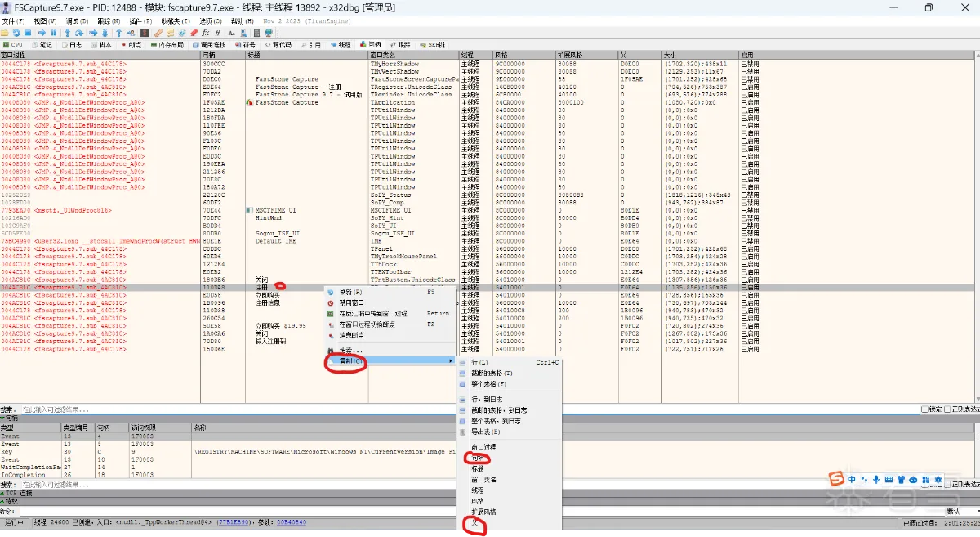
Task: Choose 在反汇编中转到窗口过程 context menu entry
Action: [390, 313]
